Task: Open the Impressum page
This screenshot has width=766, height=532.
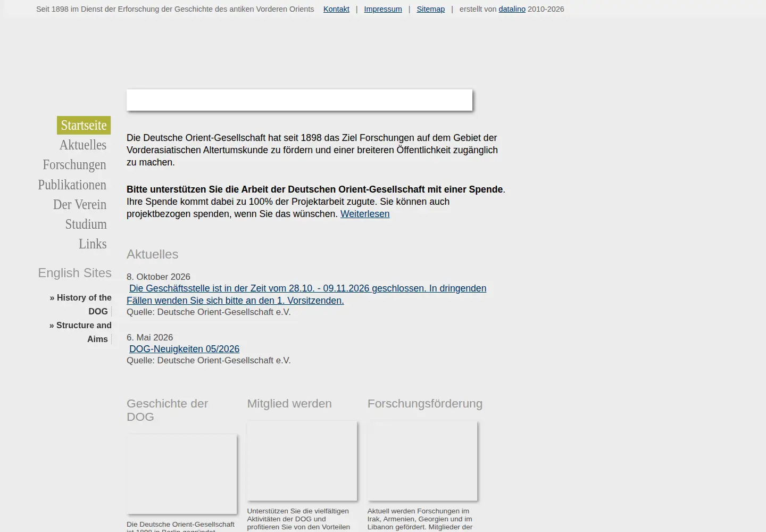Action: tap(383, 9)
